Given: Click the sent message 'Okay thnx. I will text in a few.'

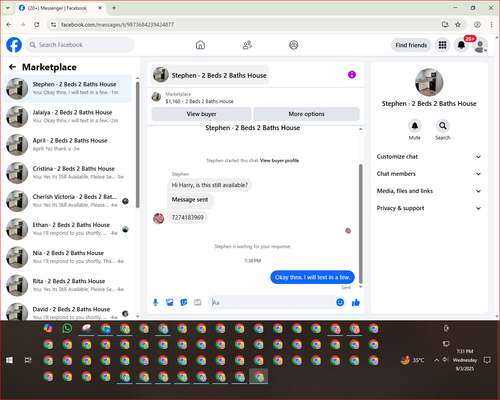Looking at the screenshot, I should (312, 277).
